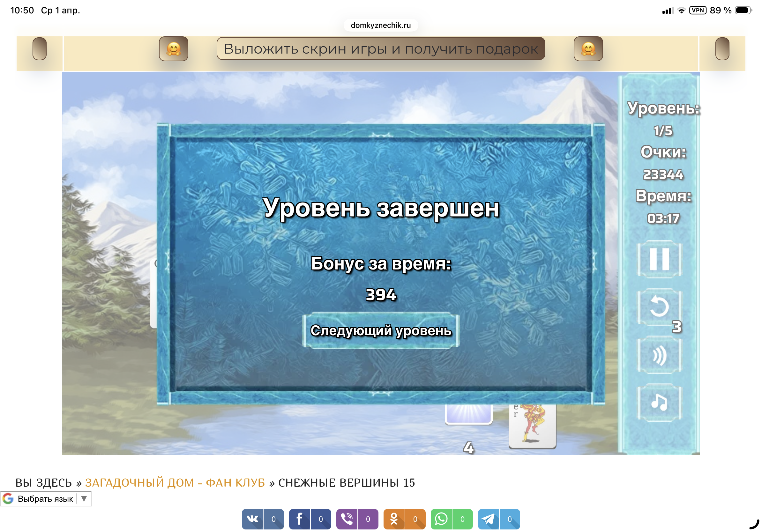Pause the game with the pause button
Screen dimensions: 762x532
(x=659, y=259)
